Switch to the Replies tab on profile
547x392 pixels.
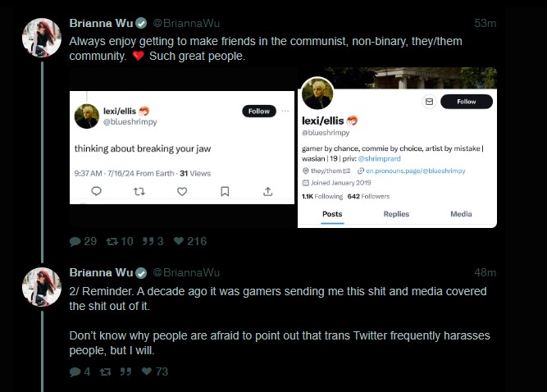[x=396, y=214]
